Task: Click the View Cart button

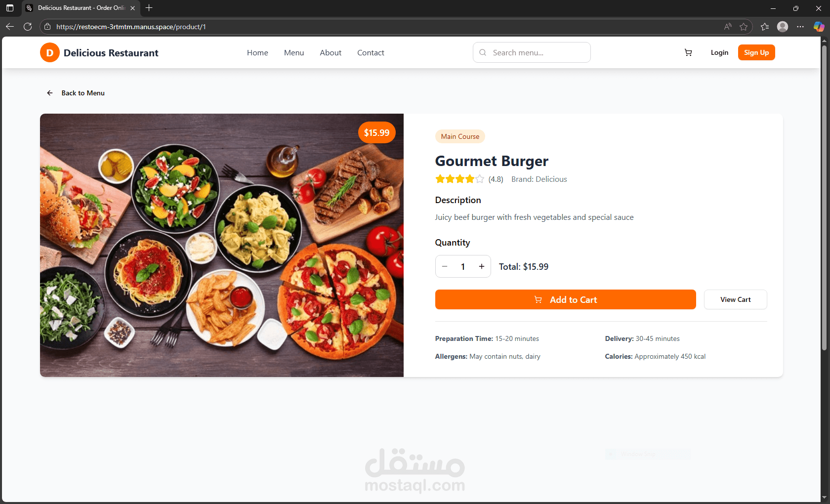Action: click(735, 299)
